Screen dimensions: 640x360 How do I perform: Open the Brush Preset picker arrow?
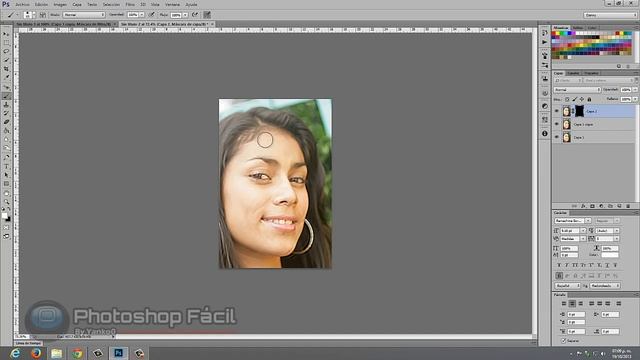point(34,15)
